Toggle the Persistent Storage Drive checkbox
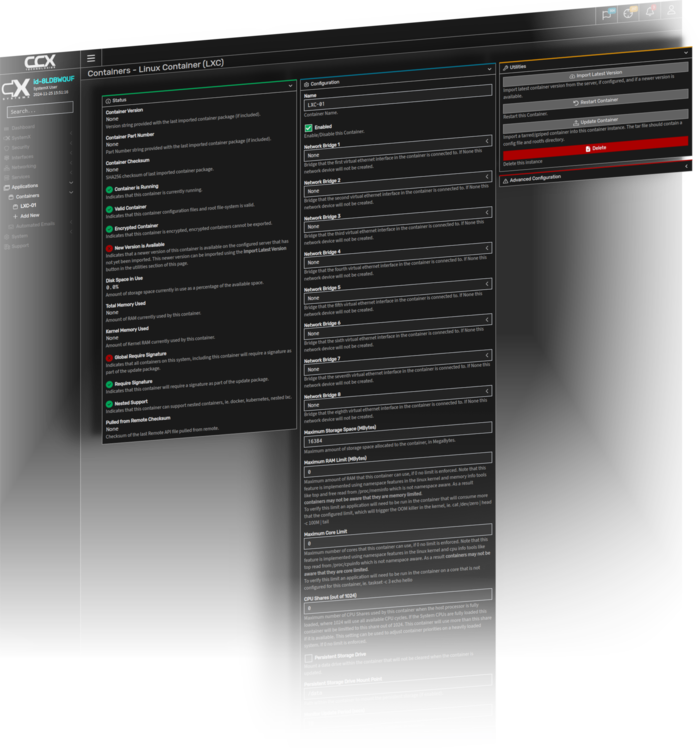This screenshot has width=700, height=748. (x=309, y=658)
